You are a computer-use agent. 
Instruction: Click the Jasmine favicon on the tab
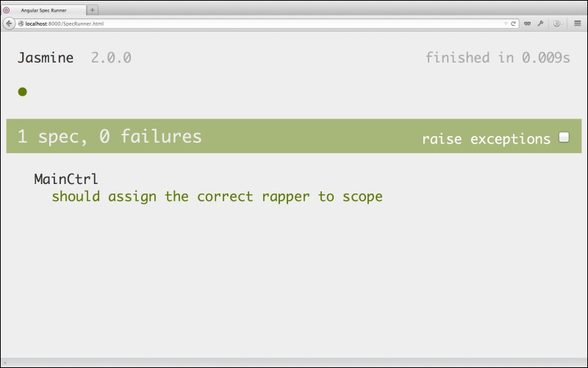point(7,10)
